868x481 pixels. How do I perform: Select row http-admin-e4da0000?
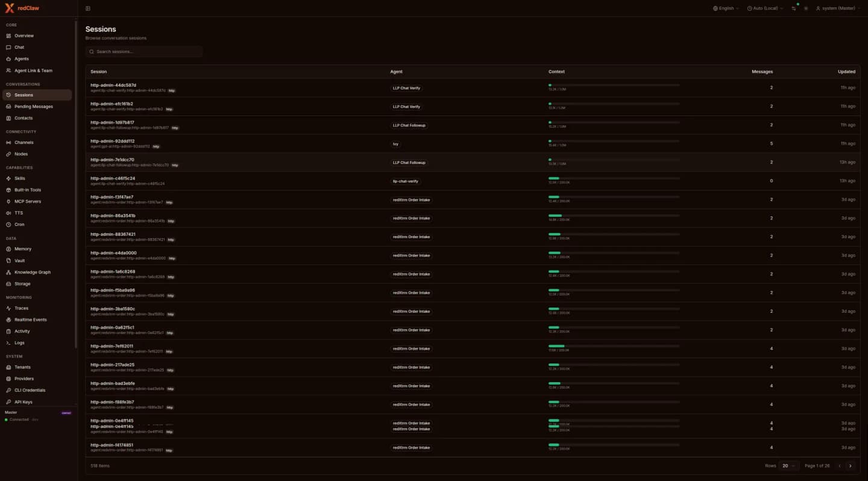click(473, 256)
